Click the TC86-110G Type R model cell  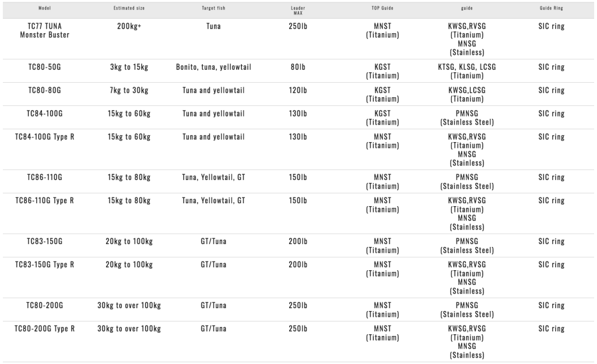(x=44, y=201)
